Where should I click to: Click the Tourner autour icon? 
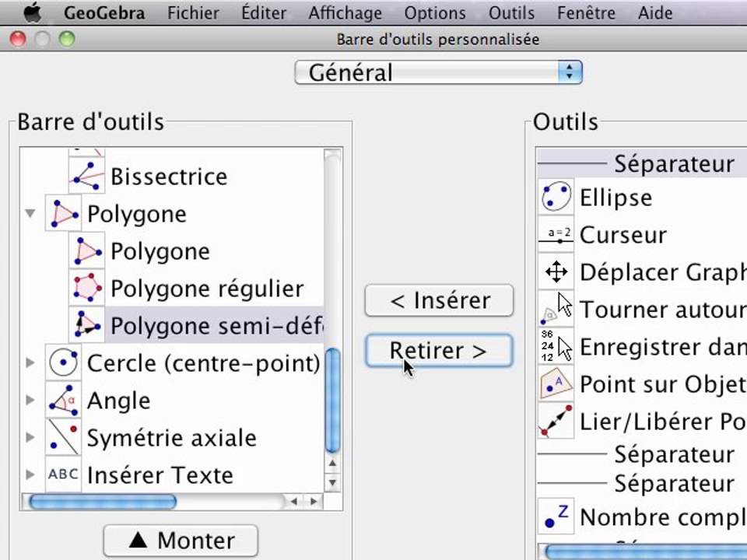[556, 309]
